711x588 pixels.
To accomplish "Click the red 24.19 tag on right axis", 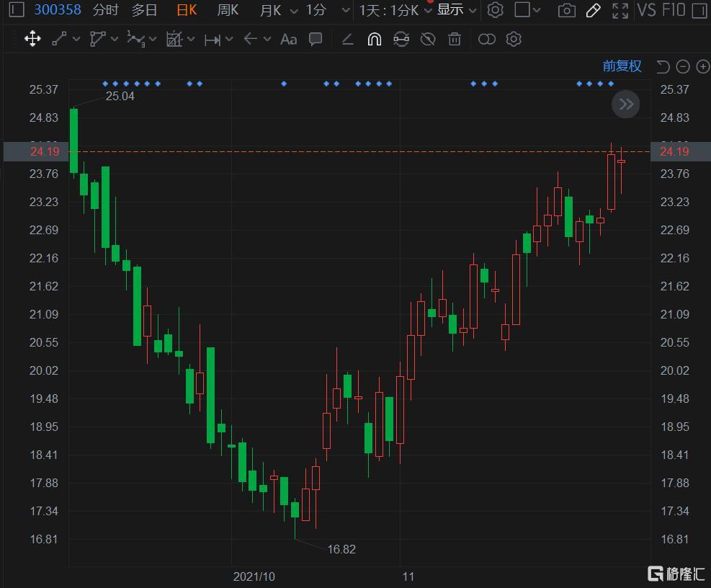I will pyautogui.click(x=681, y=151).
